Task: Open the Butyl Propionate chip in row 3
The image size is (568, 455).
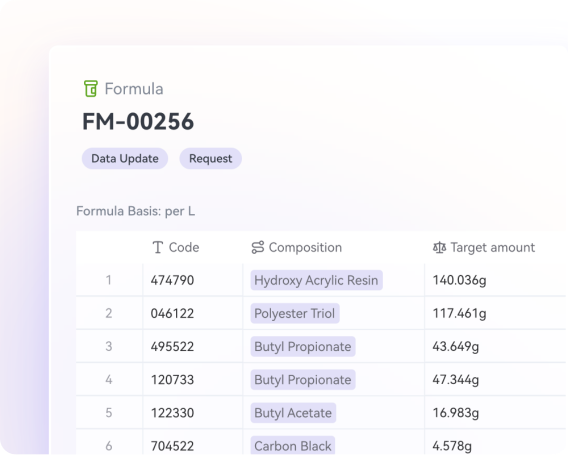Action: pyautogui.click(x=302, y=346)
